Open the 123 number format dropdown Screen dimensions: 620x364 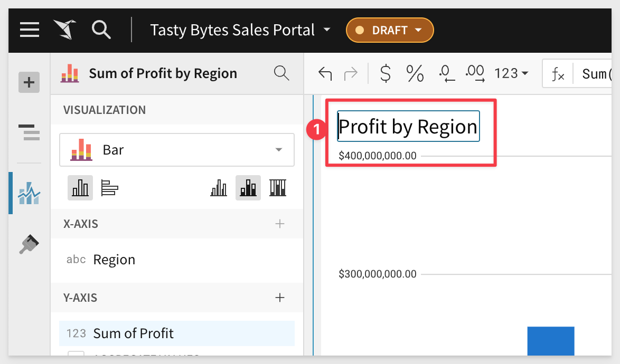coord(511,74)
